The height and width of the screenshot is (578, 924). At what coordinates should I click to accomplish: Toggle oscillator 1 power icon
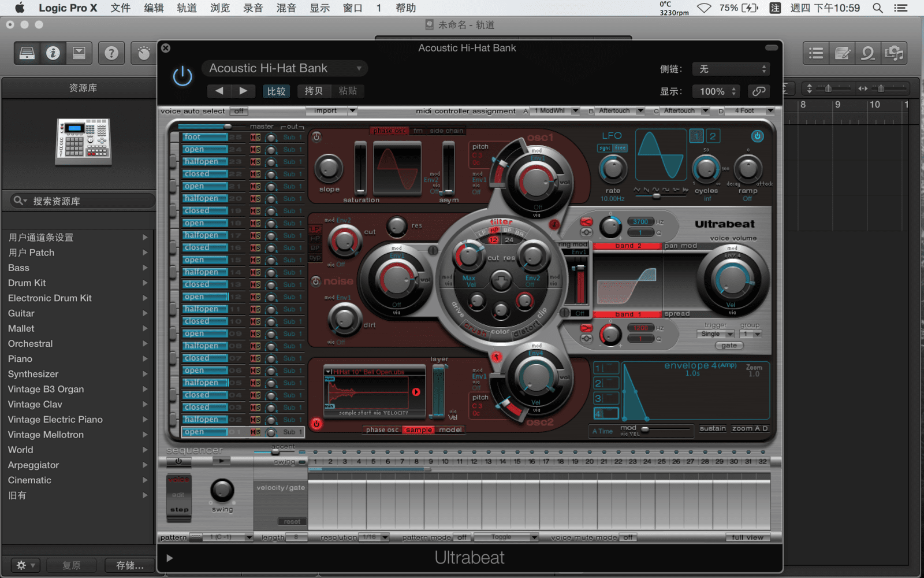tap(316, 137)
